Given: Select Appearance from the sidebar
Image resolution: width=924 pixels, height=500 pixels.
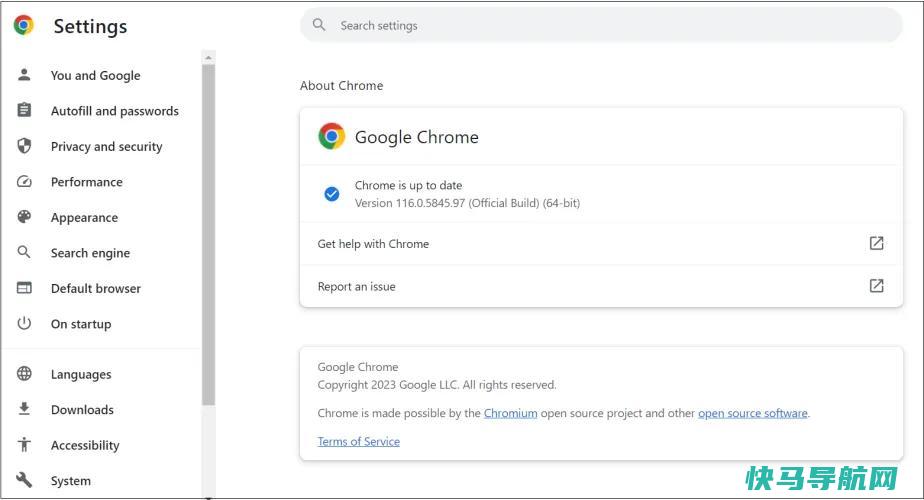Looking at the screenshot, I should point(84,218).
